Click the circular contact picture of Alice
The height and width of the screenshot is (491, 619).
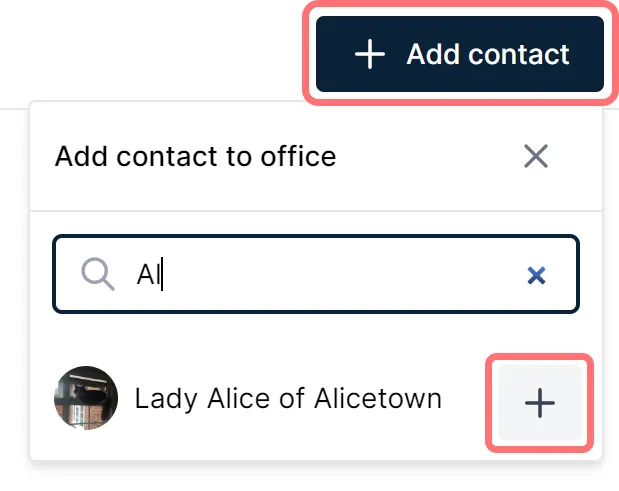coord(86,398)
